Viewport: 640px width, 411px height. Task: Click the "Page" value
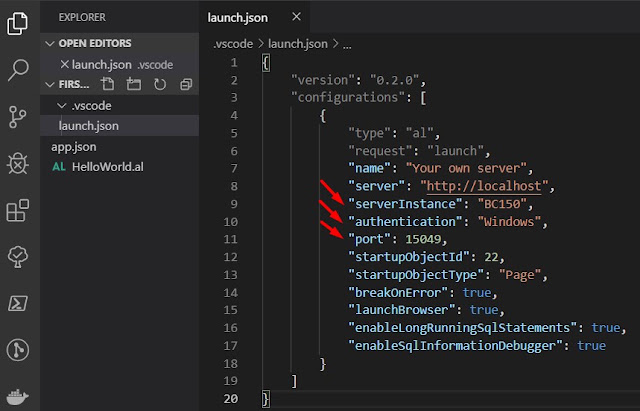pyautogui.click(x=520, y=275)
